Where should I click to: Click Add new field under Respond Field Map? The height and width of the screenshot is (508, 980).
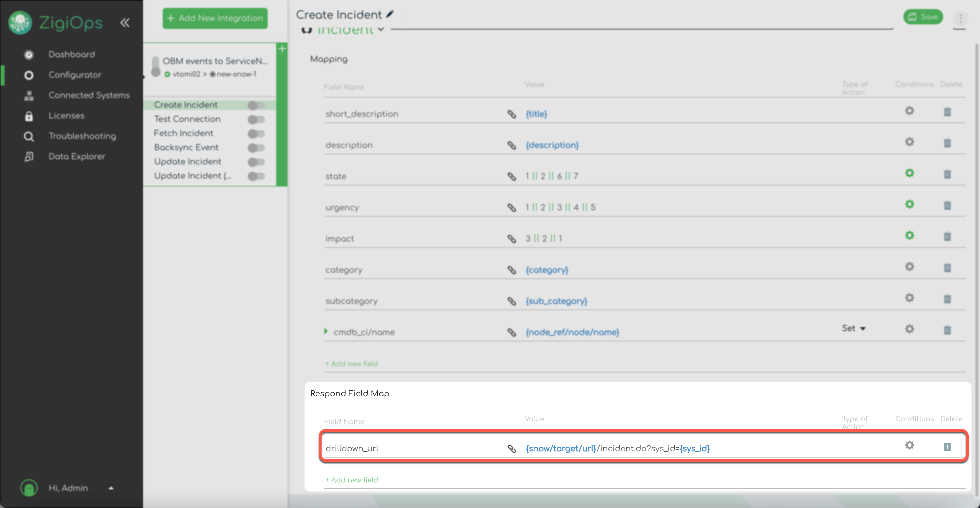pos(352,480)
